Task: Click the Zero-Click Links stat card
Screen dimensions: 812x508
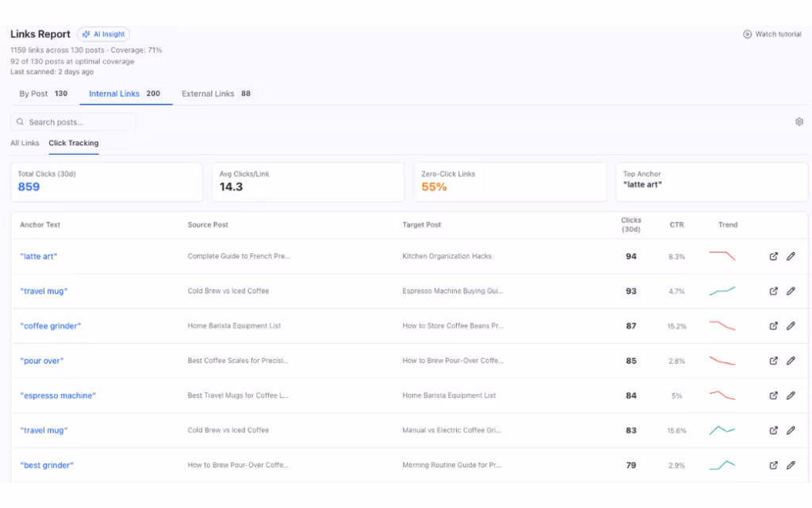Action: 513,182
